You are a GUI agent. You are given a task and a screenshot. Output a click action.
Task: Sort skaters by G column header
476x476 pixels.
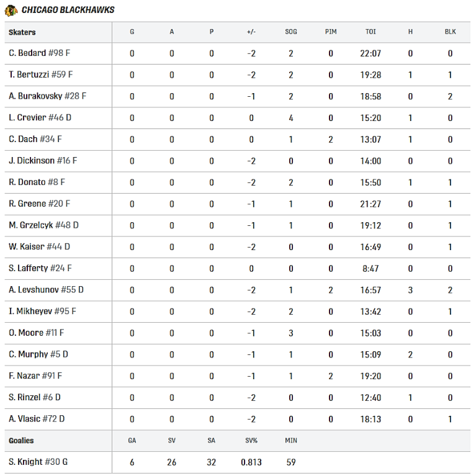132,32
